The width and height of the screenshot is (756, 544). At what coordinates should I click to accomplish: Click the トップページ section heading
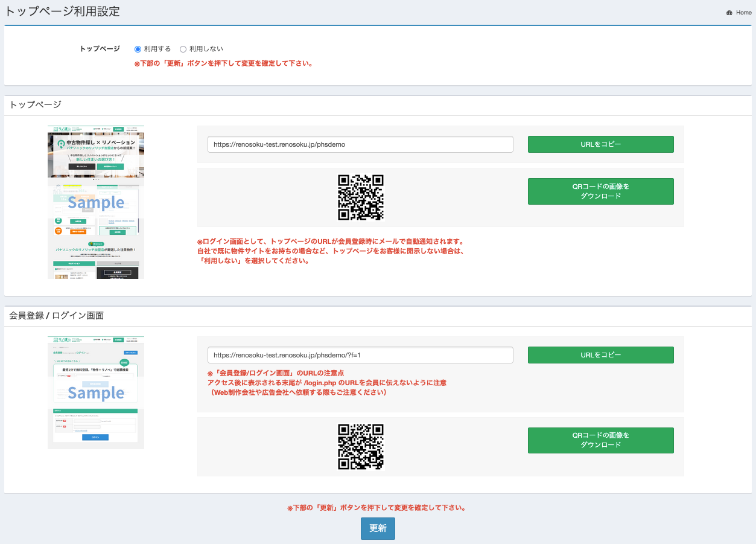click(36, 104)
